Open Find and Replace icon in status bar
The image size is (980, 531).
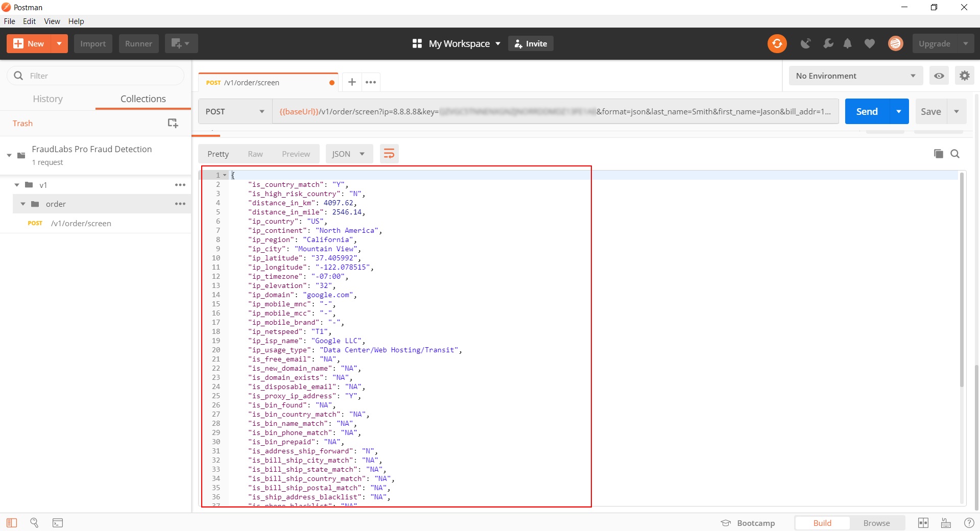click(34, 523)
